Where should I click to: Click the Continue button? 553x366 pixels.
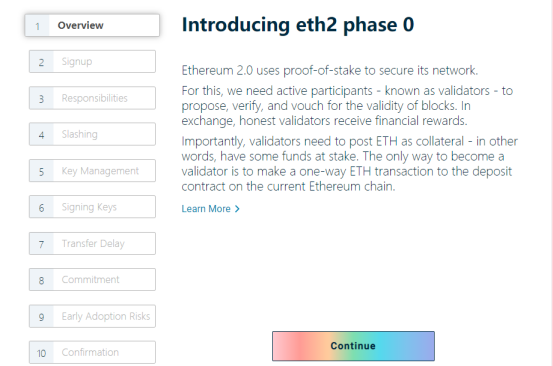pyautogui.click(x=353, y=346)
